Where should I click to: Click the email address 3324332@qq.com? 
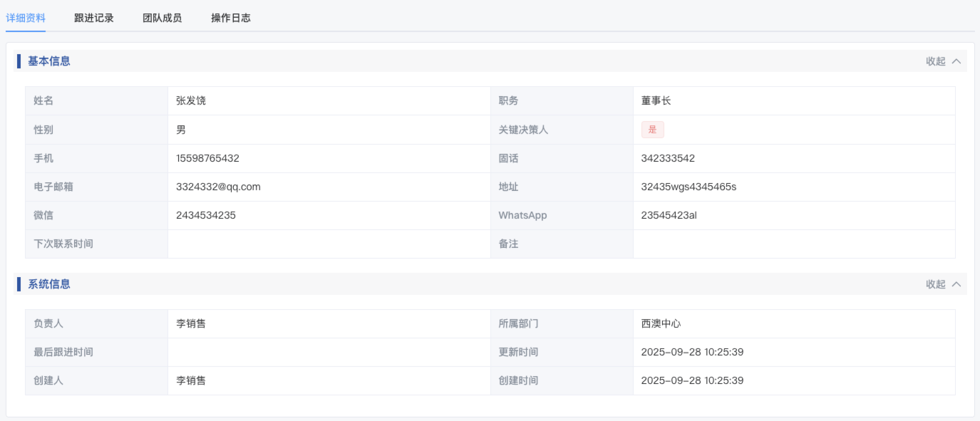click(x=218, y=187)
